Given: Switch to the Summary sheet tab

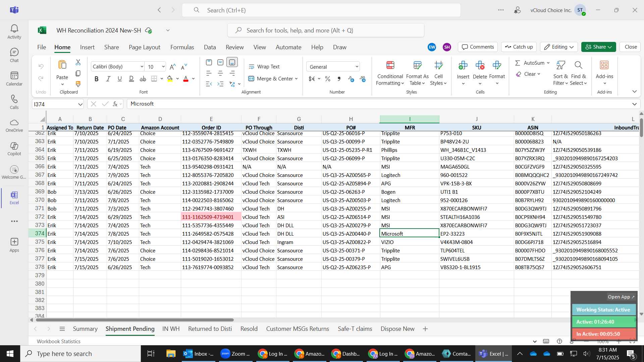Looking at the screenshot, I should coord(85,329).
